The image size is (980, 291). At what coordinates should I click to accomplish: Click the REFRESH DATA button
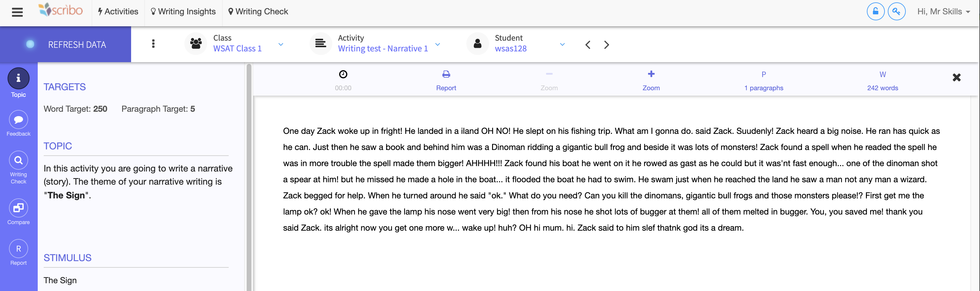(66, 45)
